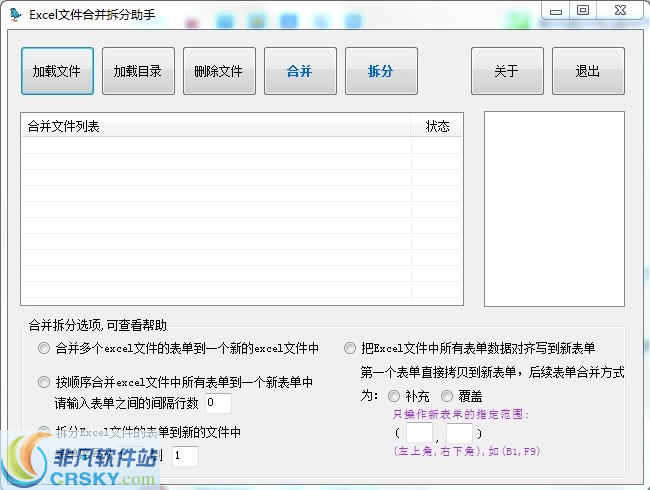Select the 合并多个excel文件的表单 radio option

(43, 349)
